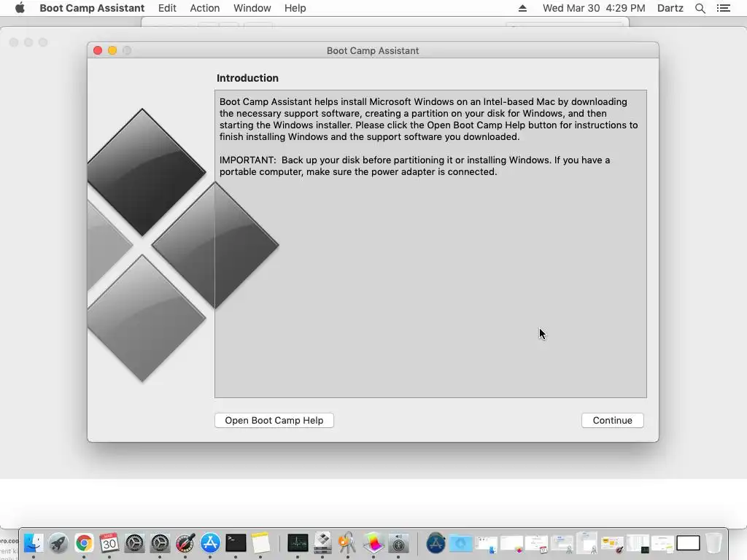The height and width of the screenshot is (560, 747).
Task: Open Terminal from the Dock
Action: (236, 542)
